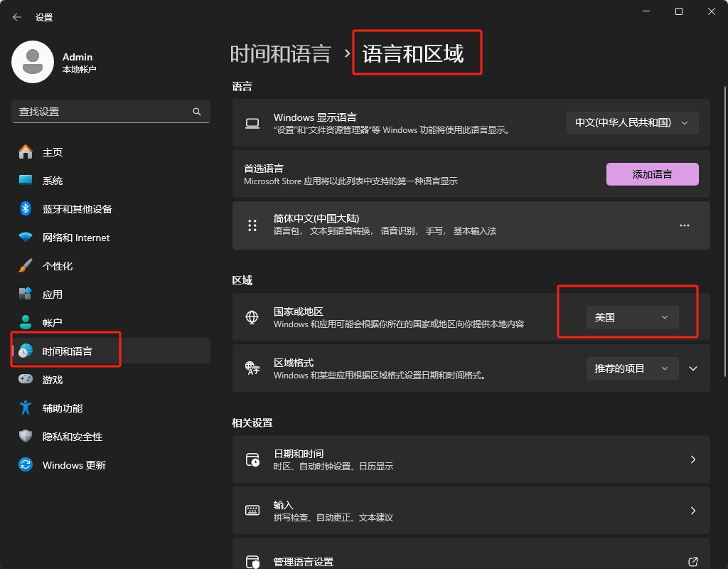
Task: Click the person icon beside 帐户
Action: [26, 322]
